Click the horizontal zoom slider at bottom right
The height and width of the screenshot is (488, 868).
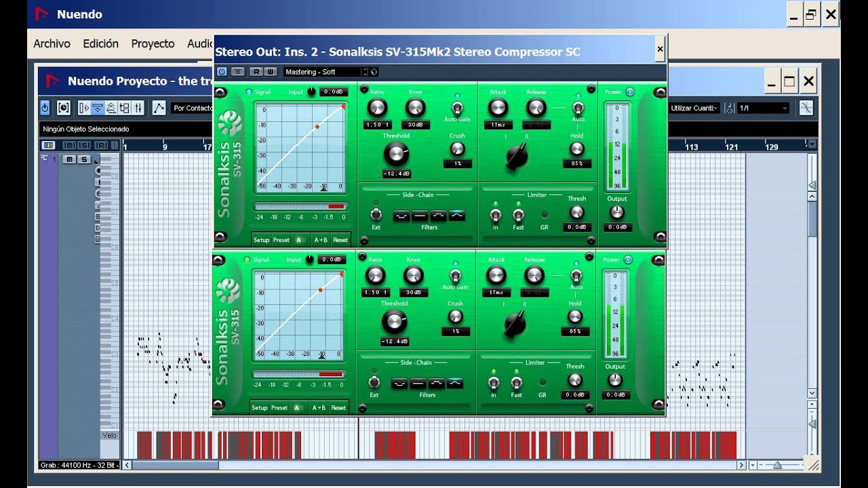778,465
